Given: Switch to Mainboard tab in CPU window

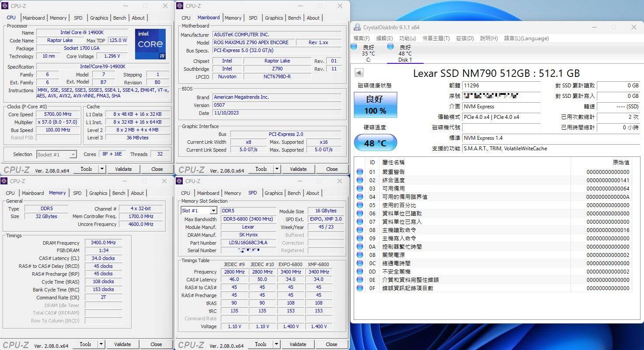Looking at the screenshot, I should pyautogui.click(x=34, y=18).
